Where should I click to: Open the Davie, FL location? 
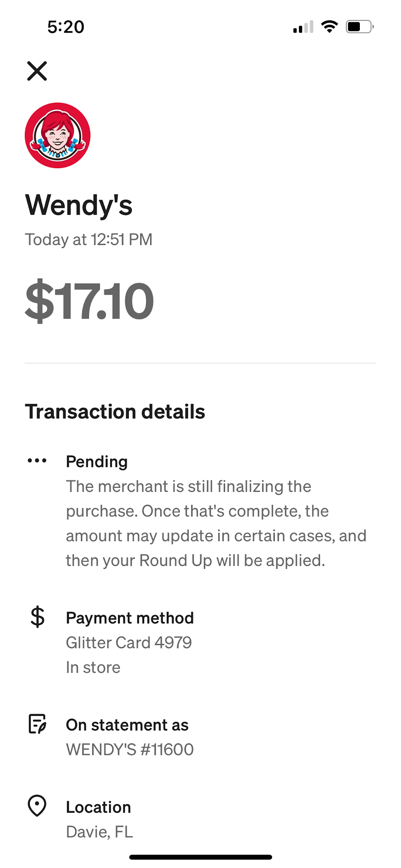tap(99, 832)
